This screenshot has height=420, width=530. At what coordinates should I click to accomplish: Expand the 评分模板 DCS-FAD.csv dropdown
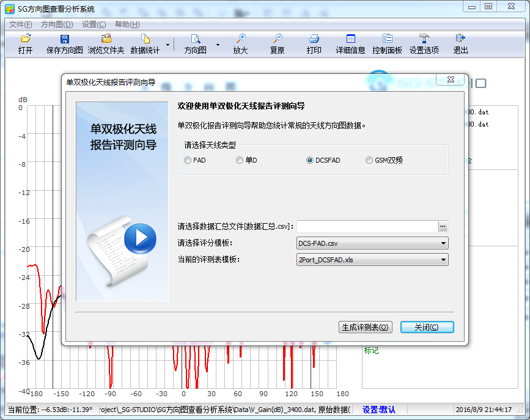[x=443, y=243]
